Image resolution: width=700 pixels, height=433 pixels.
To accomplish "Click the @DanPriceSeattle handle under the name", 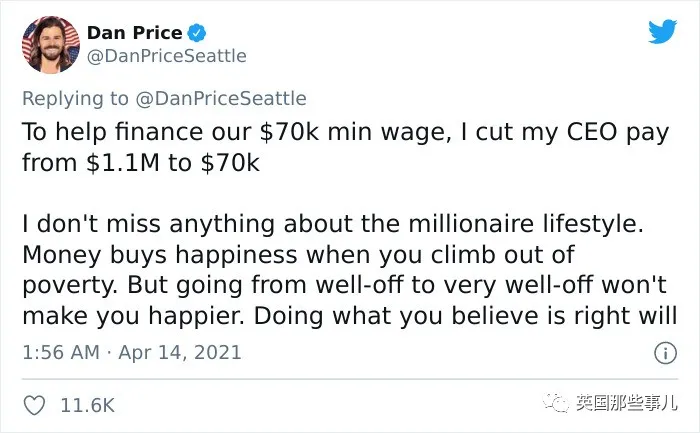I will [167, 56].
